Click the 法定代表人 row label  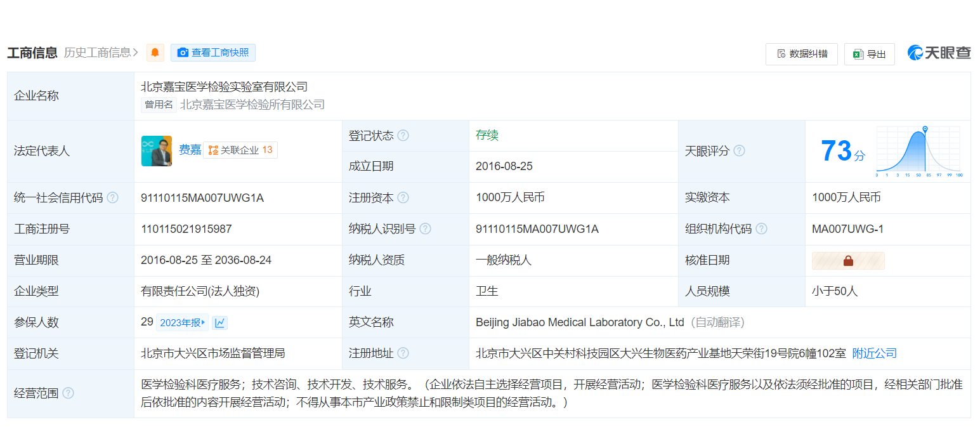tap(42, 151)
